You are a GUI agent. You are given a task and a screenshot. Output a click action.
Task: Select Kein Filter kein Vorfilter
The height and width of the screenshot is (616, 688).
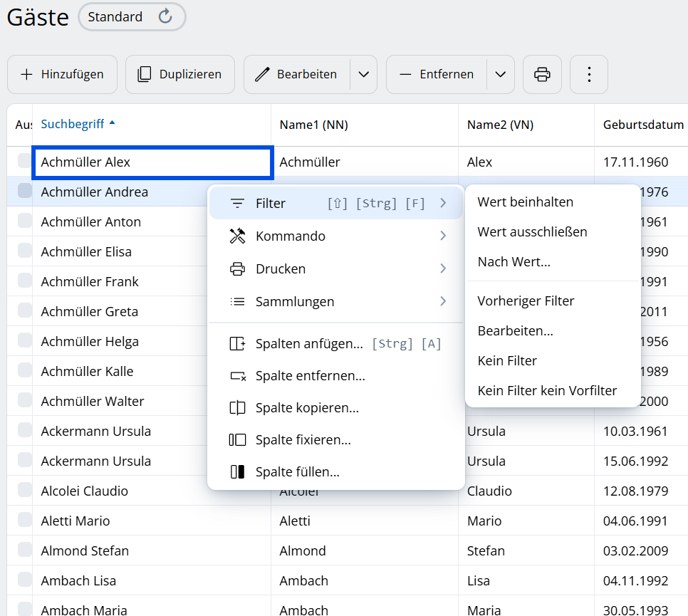point(553,390)
